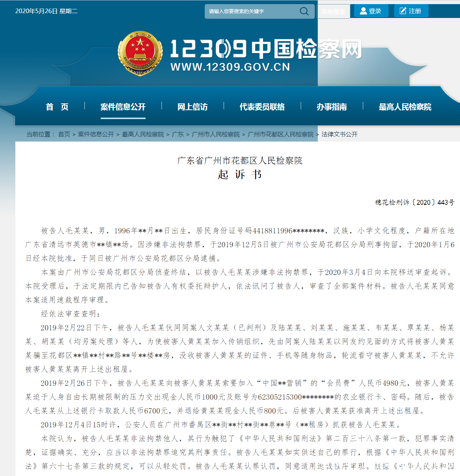Click the 广州市人民检察院 breadcrumb link
The image size is (460, 476).
pos(216,134)
